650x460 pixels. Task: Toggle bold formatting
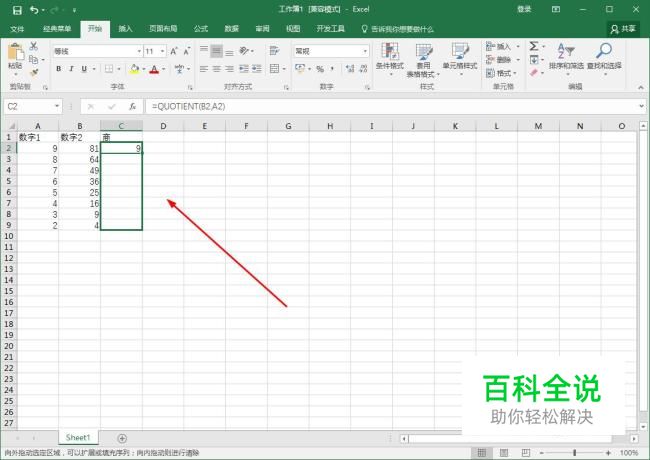(x=58, y=69)
